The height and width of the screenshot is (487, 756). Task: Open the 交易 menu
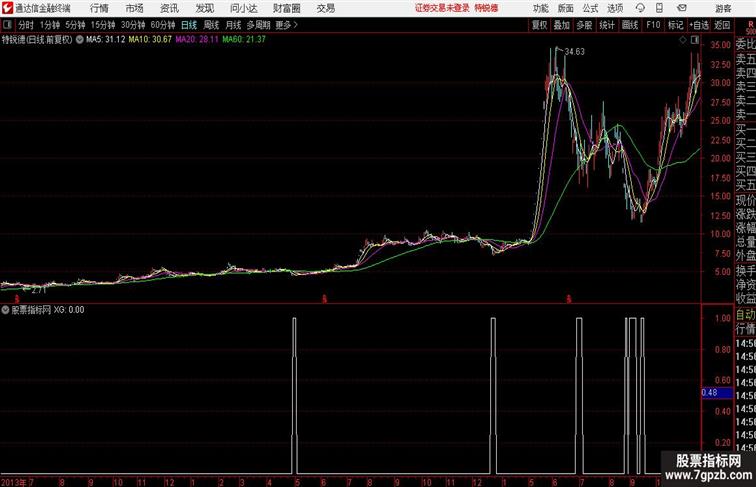[326, 8]
